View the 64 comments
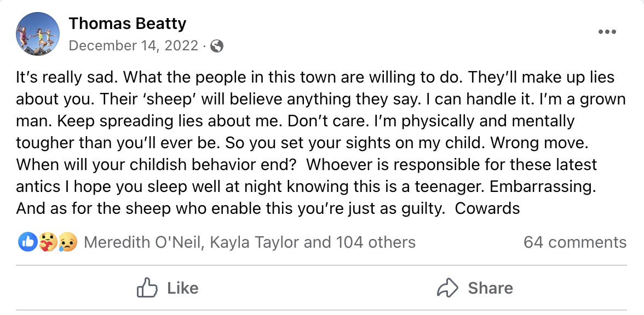 pyautogui.click(x=574, y=242)
